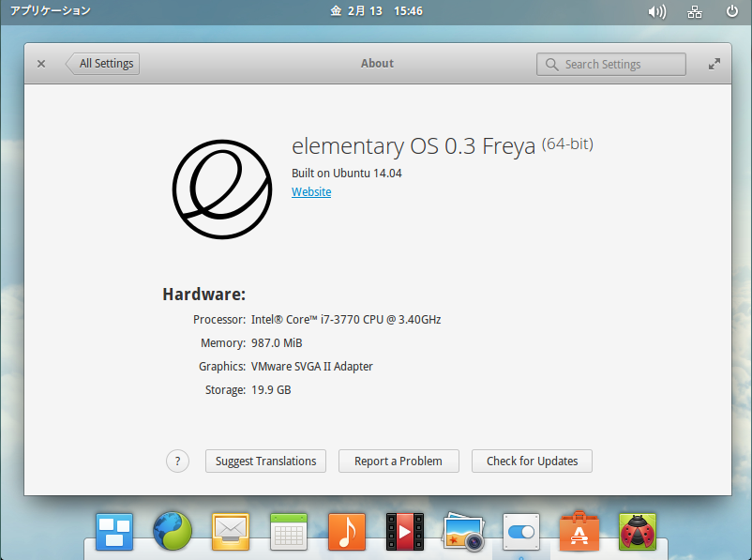Screen dimensions: 752x560
Task: Click the Search Settings field
Action: (611, 65)
